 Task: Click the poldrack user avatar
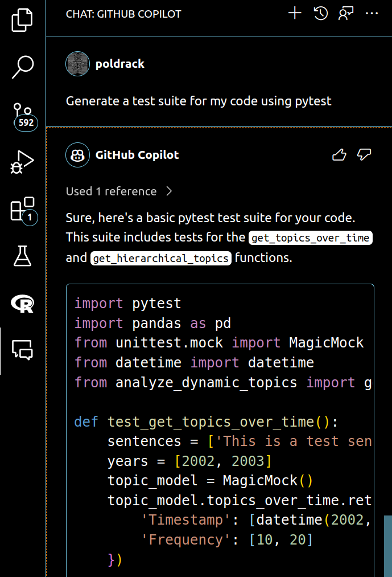pos(77,64)
